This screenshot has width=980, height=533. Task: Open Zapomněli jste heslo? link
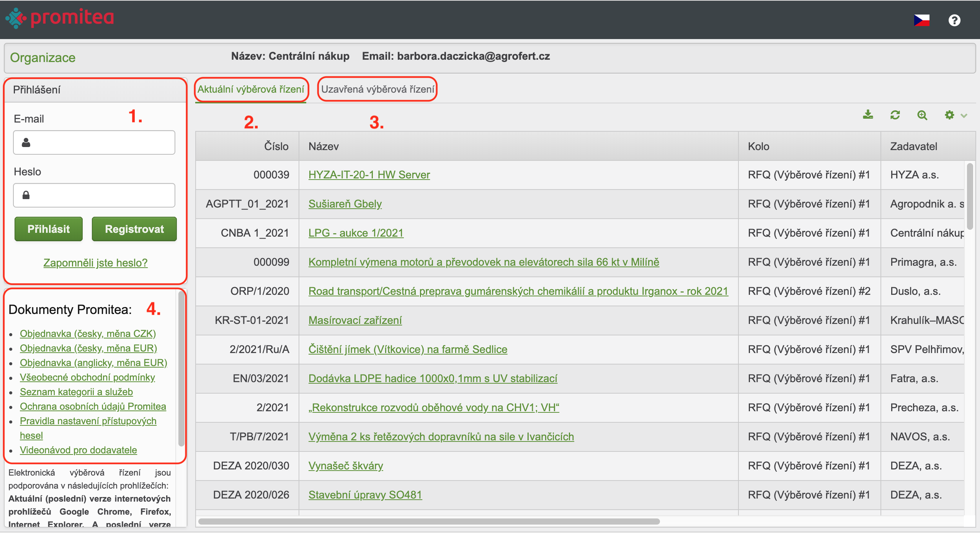point(95,263)
